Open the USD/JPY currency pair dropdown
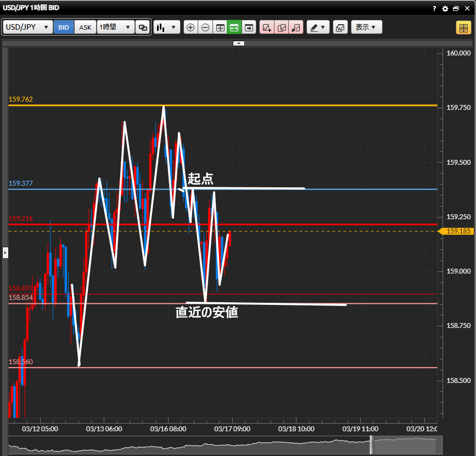 pyautogui.click(x=28, y=27)
